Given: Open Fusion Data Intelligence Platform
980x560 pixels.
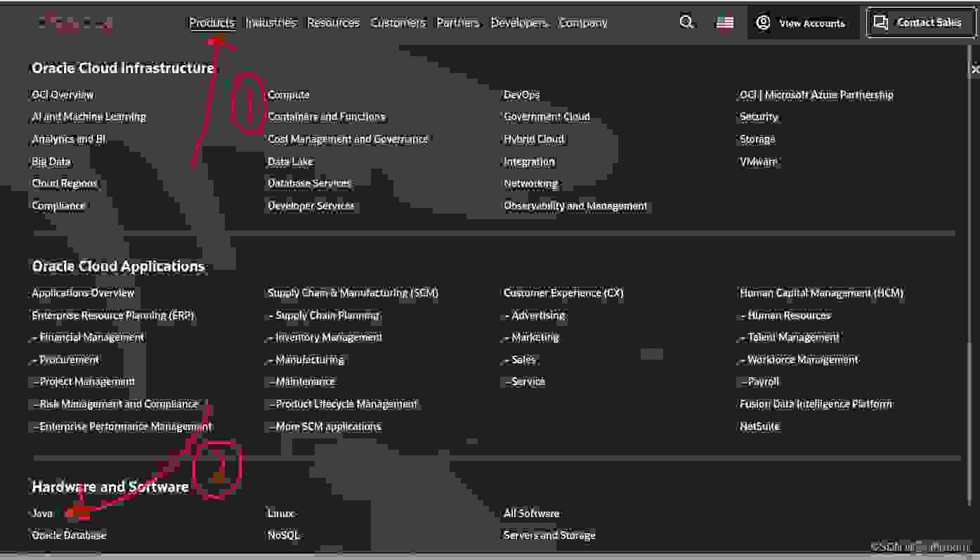Looking at the screenshot, I should [816, 404].
